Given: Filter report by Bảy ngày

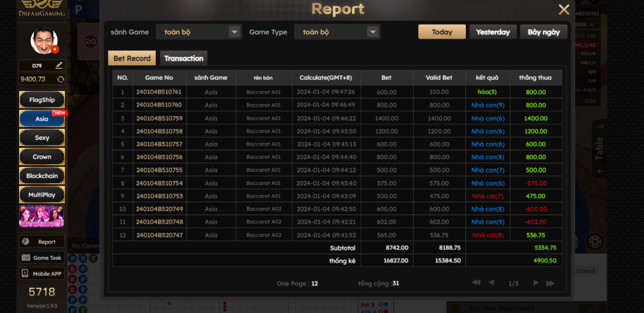Looking at the screenshot, I should click(x=543, y=32).
